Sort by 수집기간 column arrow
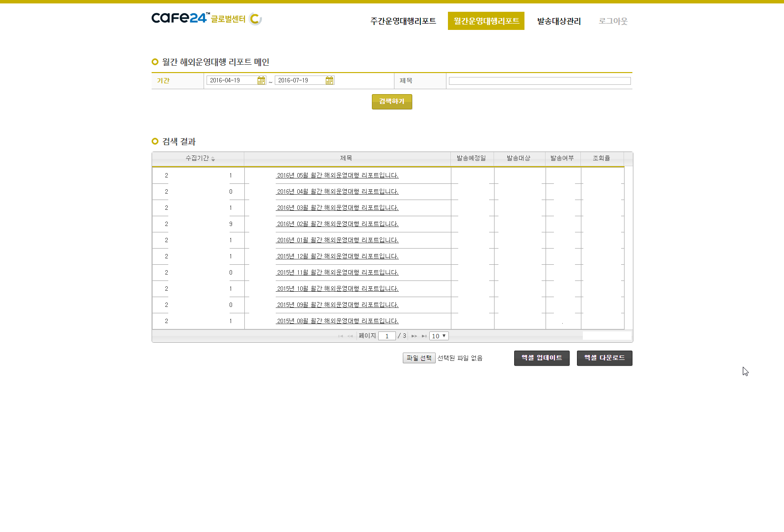784x532 pixels. (213, 159)
